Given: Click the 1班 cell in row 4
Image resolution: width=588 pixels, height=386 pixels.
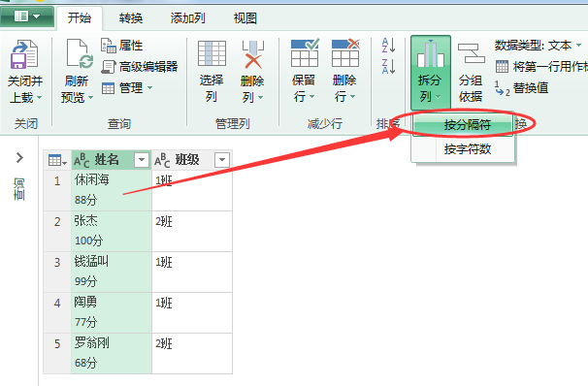Looking at the screenshot, I should 192,312.
